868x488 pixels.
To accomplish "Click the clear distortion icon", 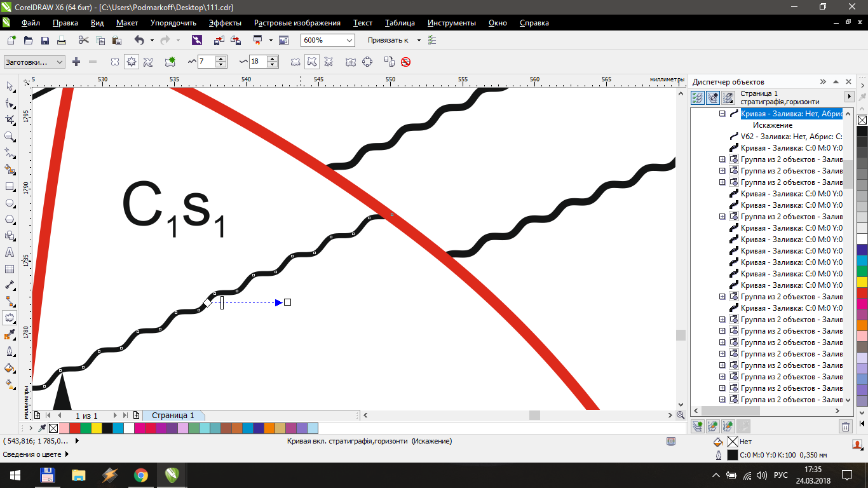I will click(x=405, y=62).
